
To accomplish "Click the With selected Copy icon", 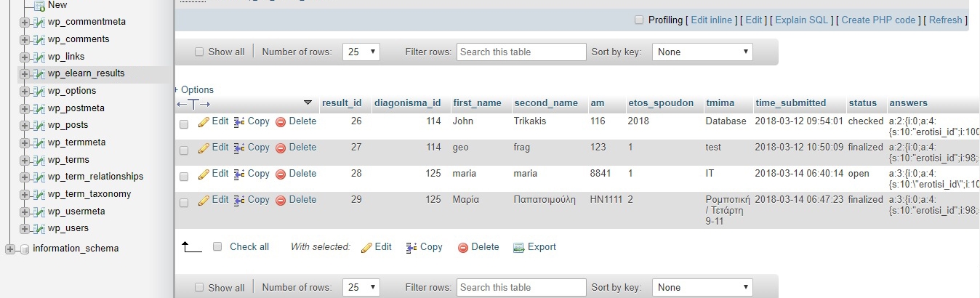I will 411,248.
